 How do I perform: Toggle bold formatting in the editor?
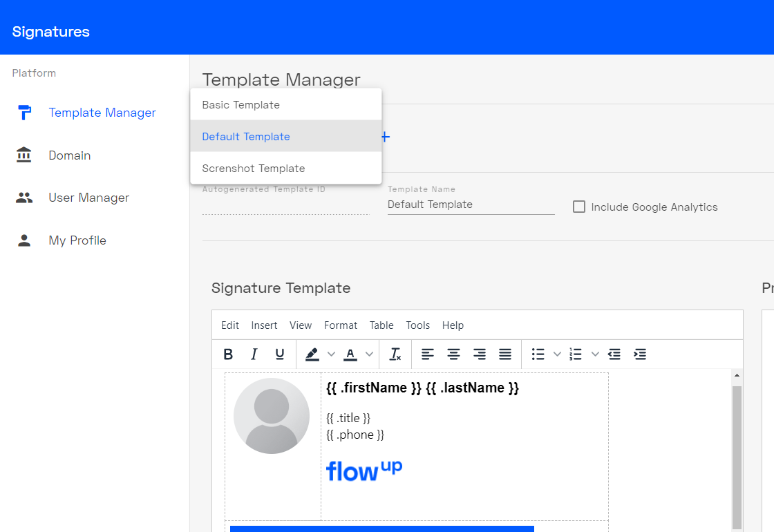coord(228,354)
